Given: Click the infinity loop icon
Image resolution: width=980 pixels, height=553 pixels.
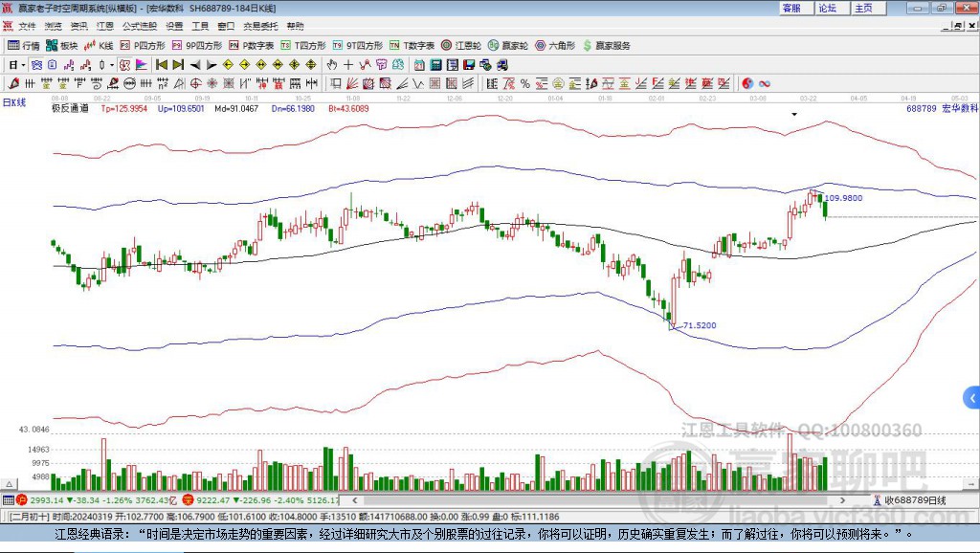Looking at the screenshot, I should (765, 84).
